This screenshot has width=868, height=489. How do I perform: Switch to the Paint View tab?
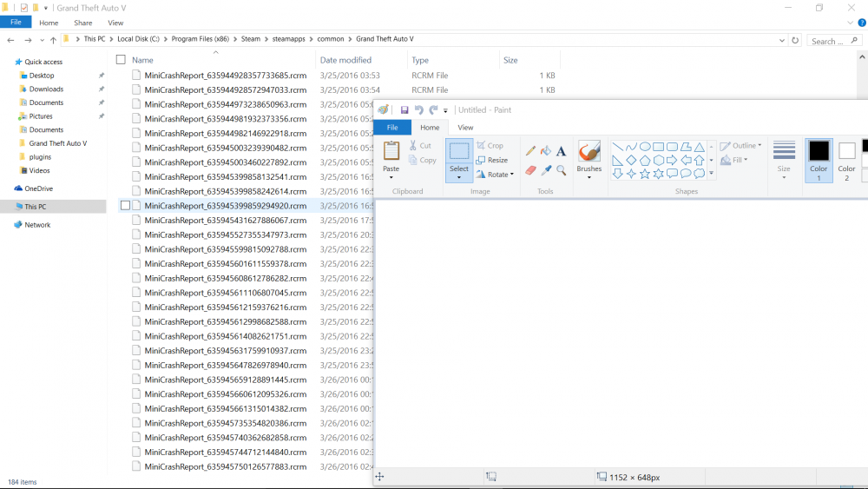point(465,128)
